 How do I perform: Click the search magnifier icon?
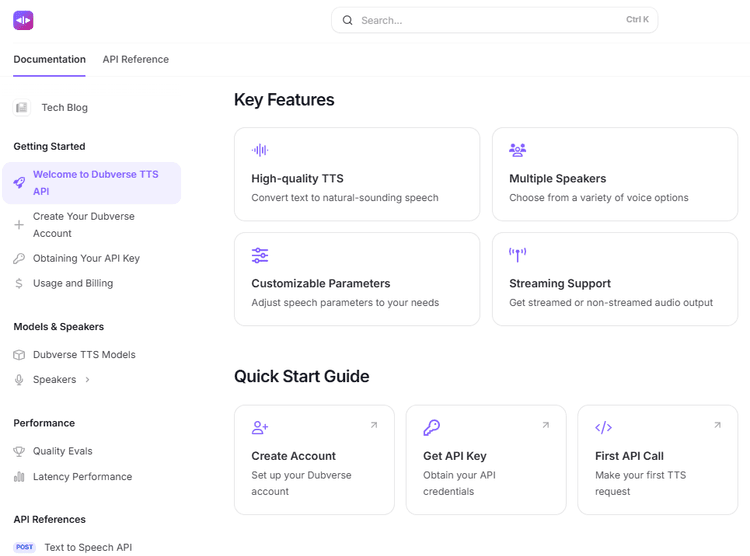(x=348, y=20)
